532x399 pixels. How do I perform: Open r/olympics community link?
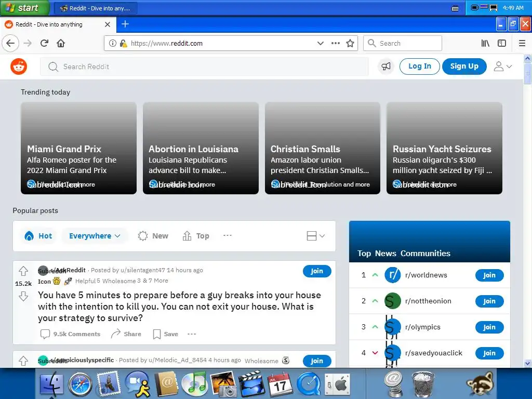(423, 327)
